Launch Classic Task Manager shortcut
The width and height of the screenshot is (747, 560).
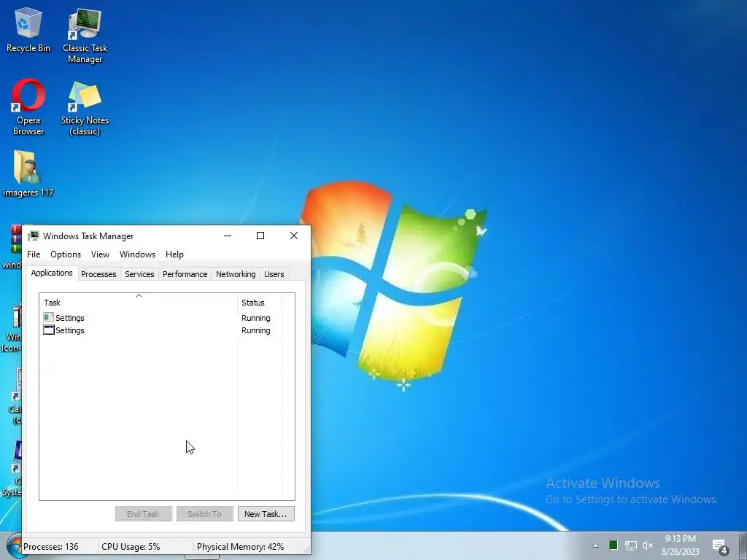click(85, 35)
